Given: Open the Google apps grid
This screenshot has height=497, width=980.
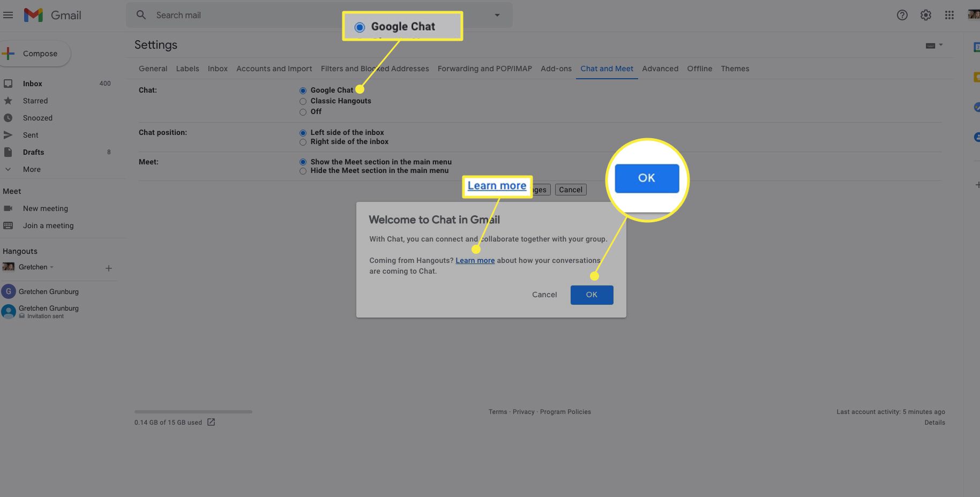Looking at the screenshot, I should pyautogui.click(x=949, y=15).
